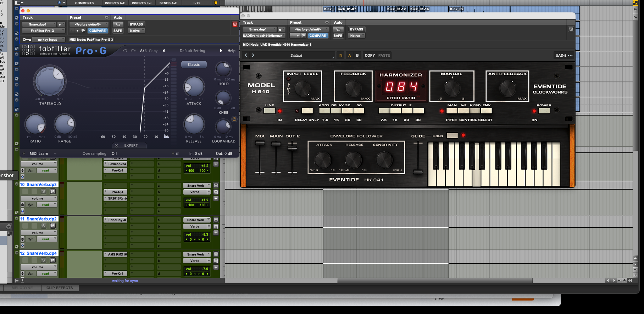The width and height of the screenshot is (644, 314).
Task: Toggle the H910 DELAY ONLY switch
Action: click(307, 111)
